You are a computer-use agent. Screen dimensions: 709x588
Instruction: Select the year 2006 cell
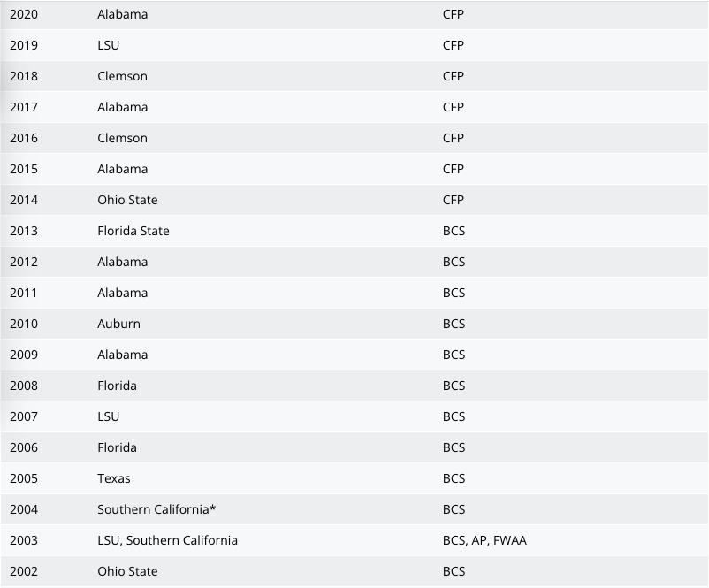(x=24, y=447)
